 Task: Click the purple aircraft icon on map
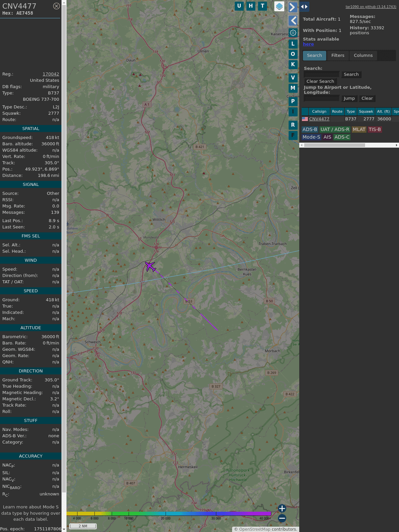pos(150,266)
